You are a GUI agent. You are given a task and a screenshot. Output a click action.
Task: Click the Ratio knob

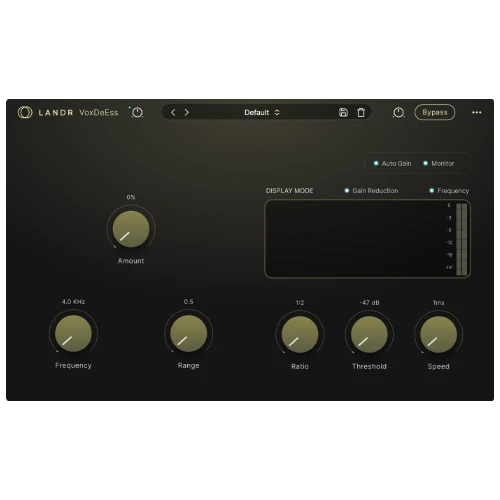[x=300, y=335]
